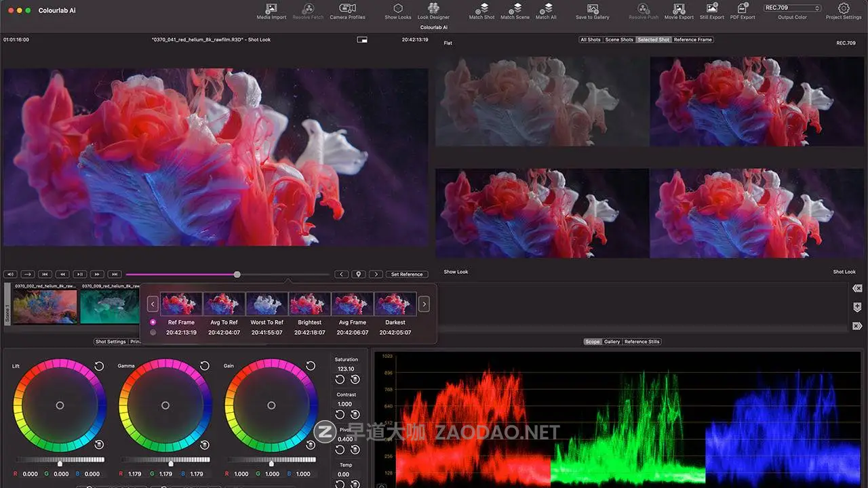Select the Ref Frame radio button

pos(153,323)
